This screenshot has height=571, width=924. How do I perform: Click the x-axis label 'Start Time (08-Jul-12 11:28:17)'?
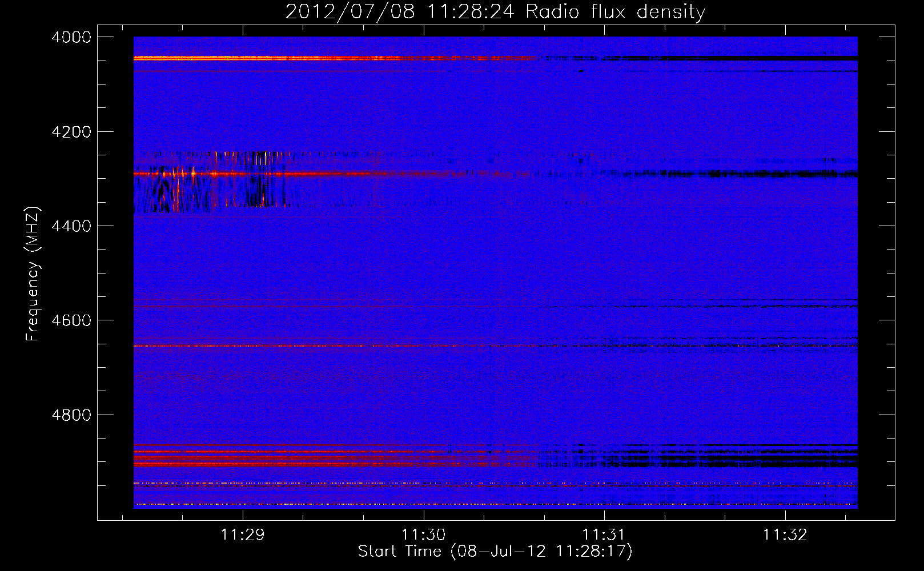coord(495,552)
